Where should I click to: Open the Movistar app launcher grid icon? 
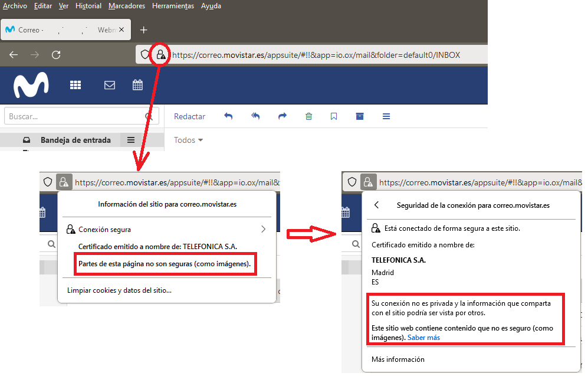point(75,84)
